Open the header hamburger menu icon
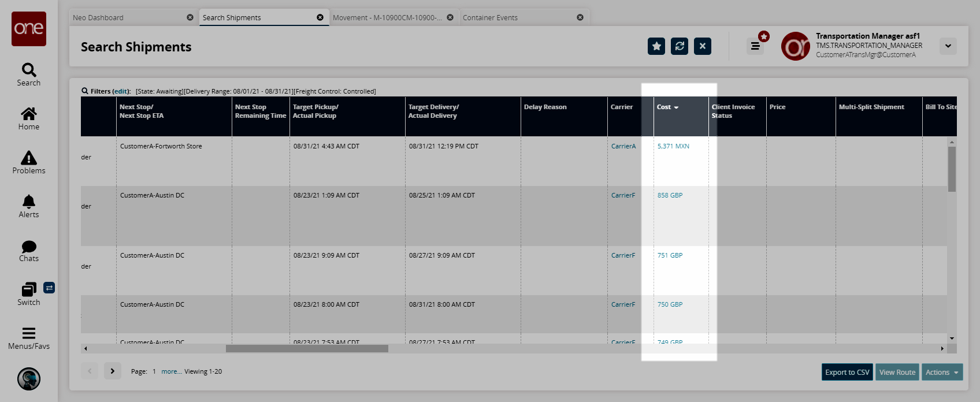 click(755, 46)
